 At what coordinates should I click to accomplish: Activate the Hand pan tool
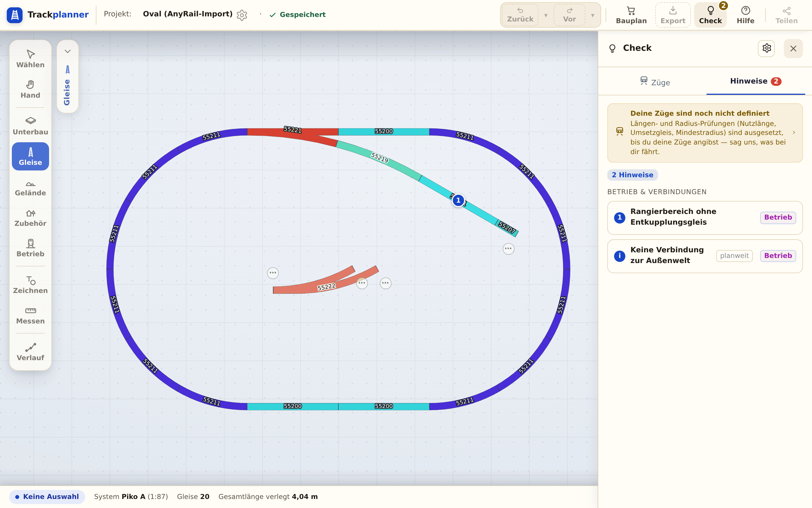click(30, 89)
